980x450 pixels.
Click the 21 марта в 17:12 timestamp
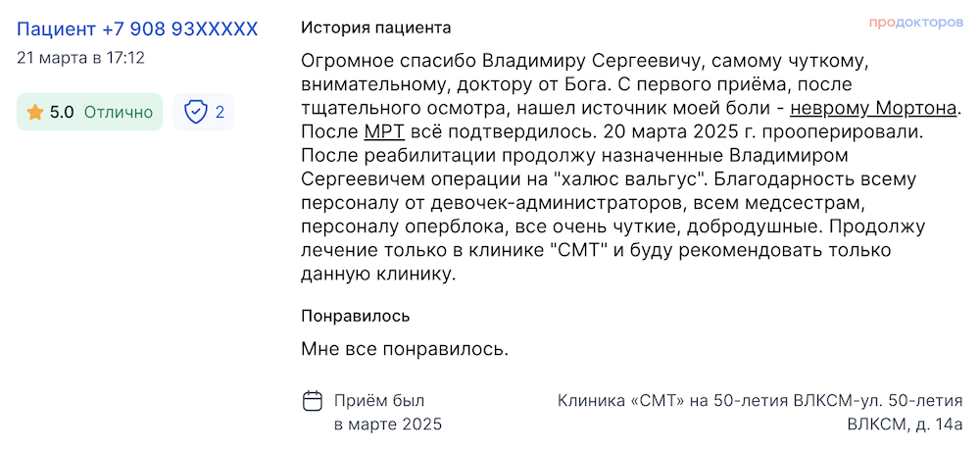[x=80, y=58]
